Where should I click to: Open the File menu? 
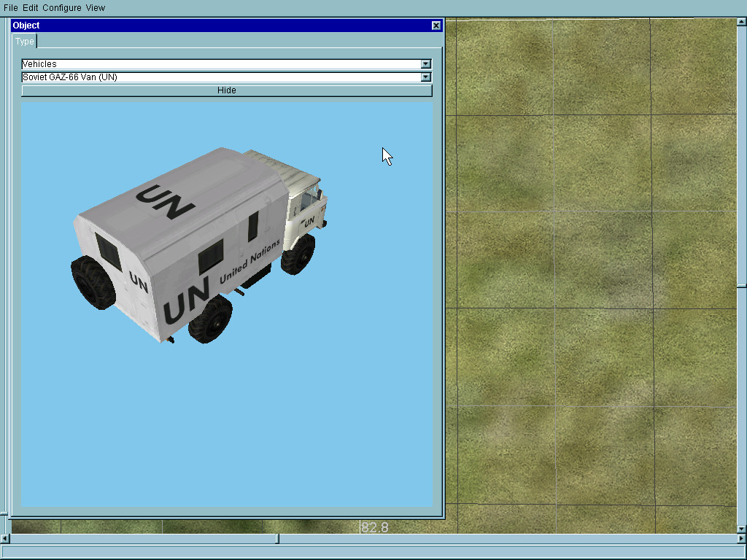click(10, 7)
